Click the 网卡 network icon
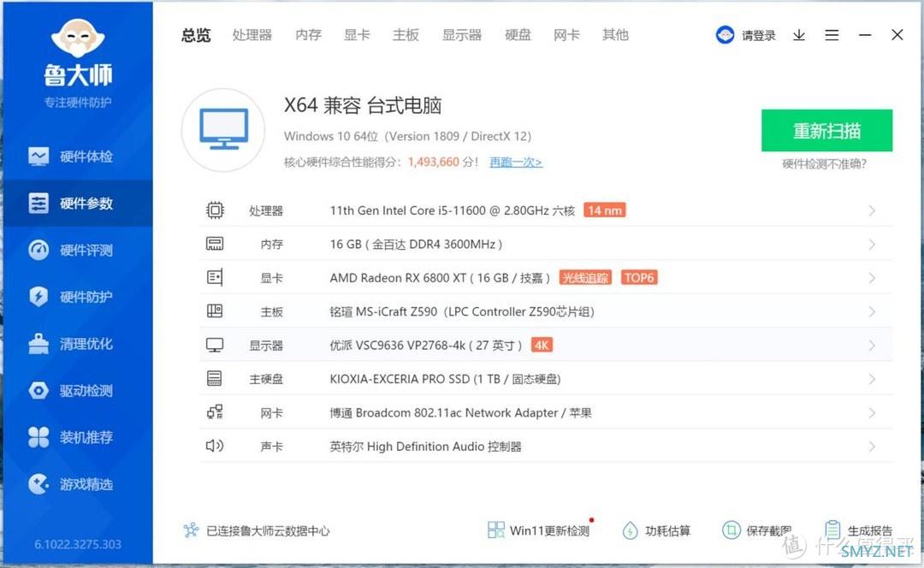Viewport: 924px width, 568px height. point(215,411)
